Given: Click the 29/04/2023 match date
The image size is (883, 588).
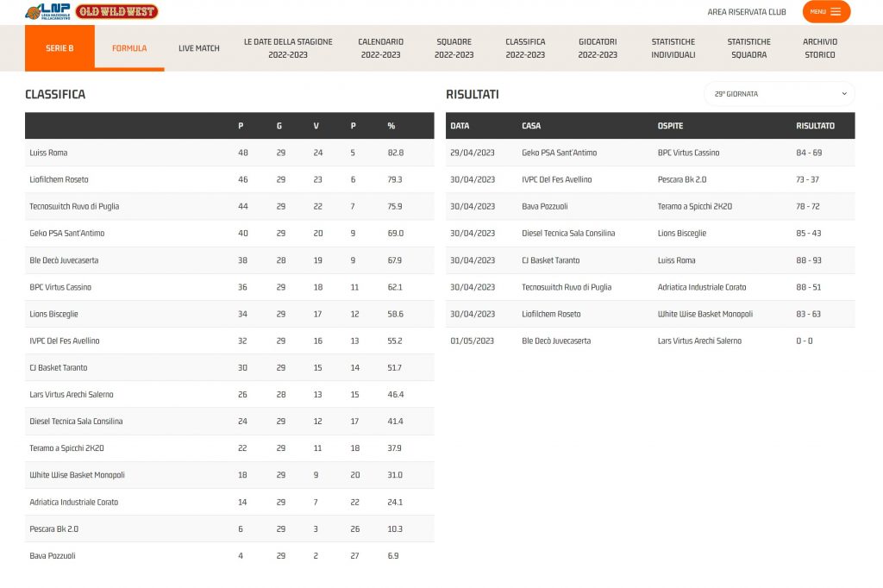Looking at the screenshot, I should (x=473, y=153).
